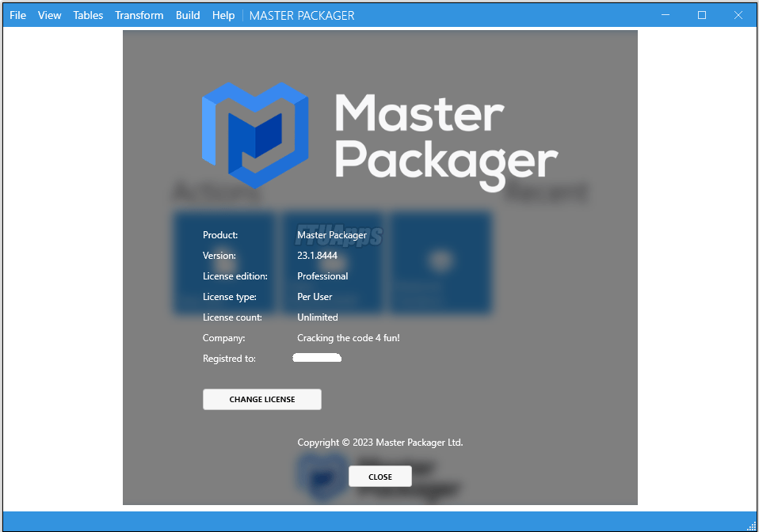Click company text 'Cracking the code 4 fun!'

pos(349,338)
